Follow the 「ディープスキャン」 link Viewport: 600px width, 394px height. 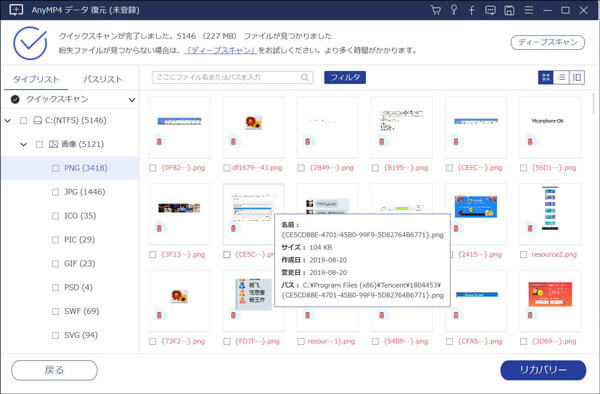(x=221, y=50)
